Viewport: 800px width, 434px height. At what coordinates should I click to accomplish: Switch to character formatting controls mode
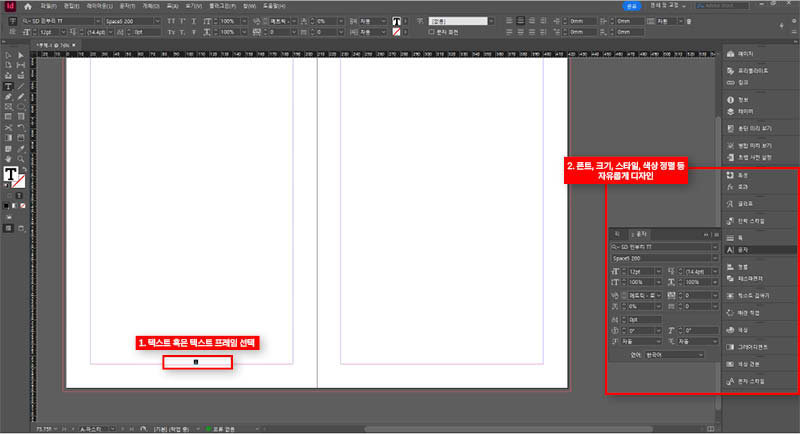point(12,21)
